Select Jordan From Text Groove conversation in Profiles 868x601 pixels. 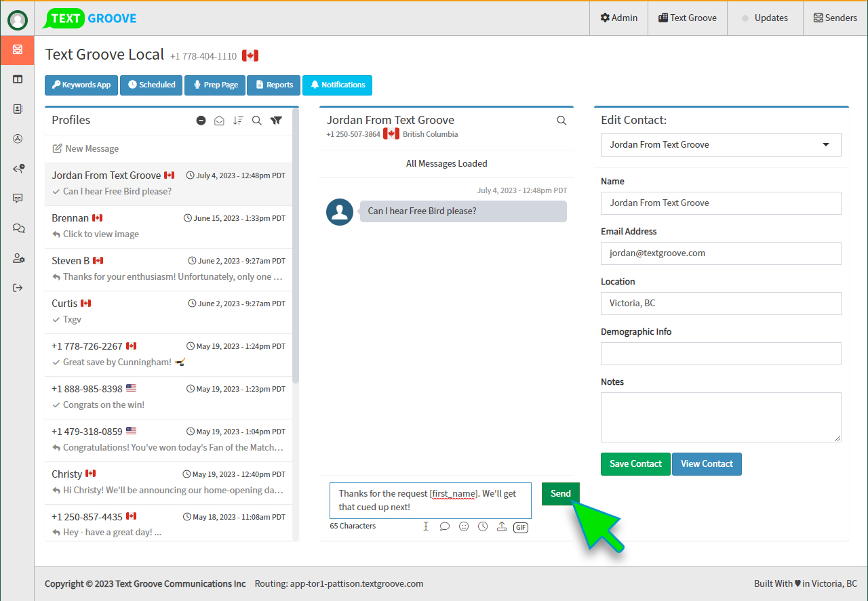coord(168,184)
